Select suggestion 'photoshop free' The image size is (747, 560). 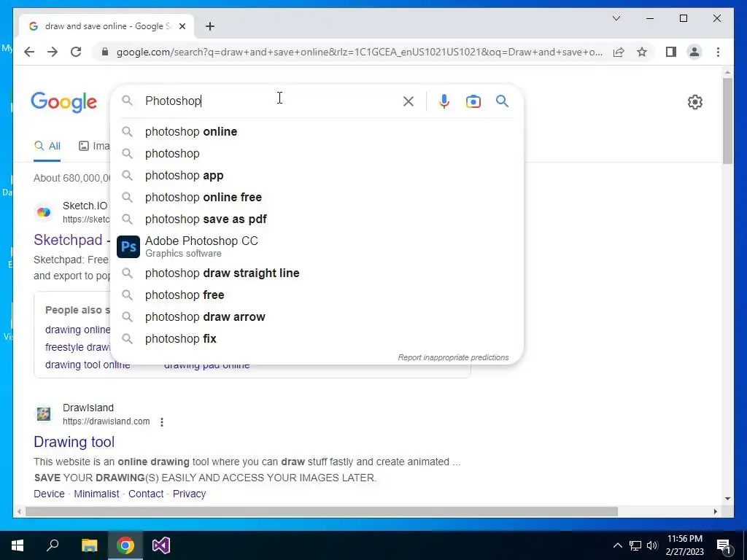coord(317,295)
